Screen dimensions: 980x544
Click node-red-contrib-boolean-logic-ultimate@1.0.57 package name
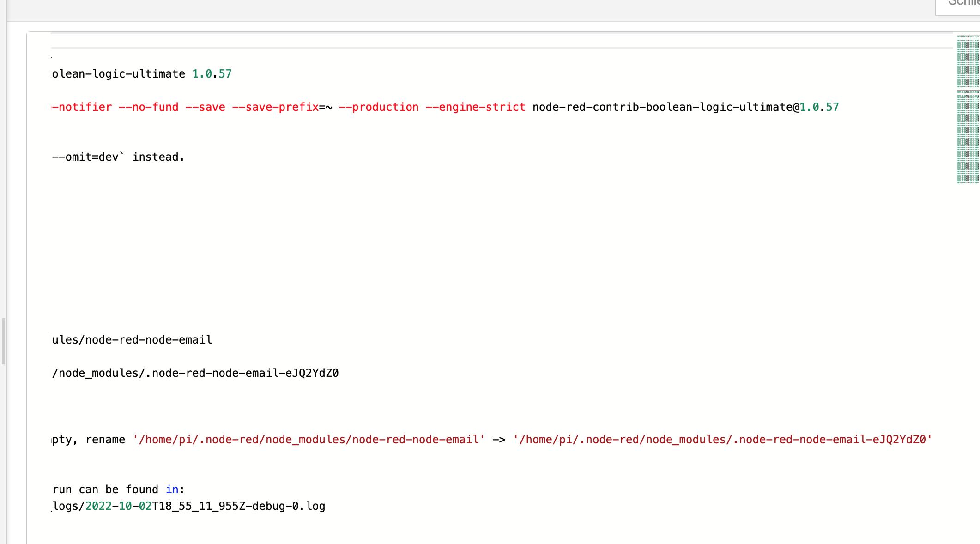tap(685, 107)
